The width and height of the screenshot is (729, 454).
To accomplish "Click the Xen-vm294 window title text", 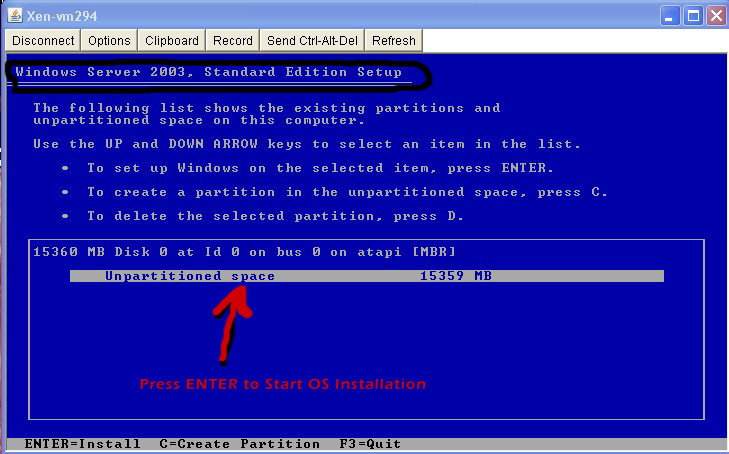I will tap(62, 16).
